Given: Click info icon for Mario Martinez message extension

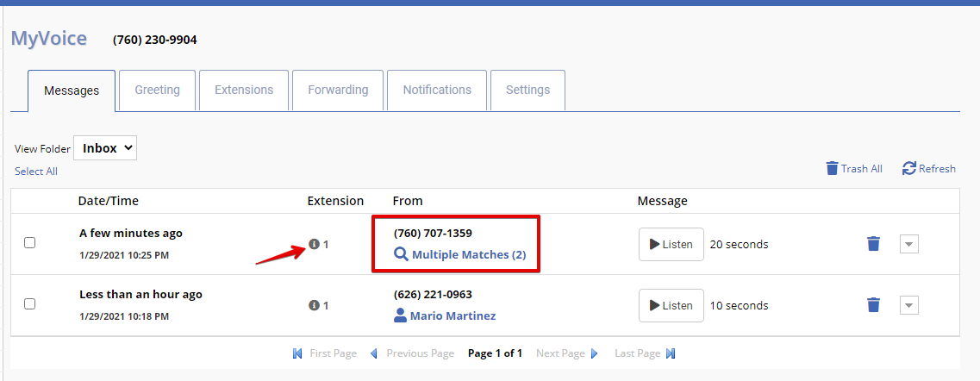Looking at the screenshot, I should (315, 305).
